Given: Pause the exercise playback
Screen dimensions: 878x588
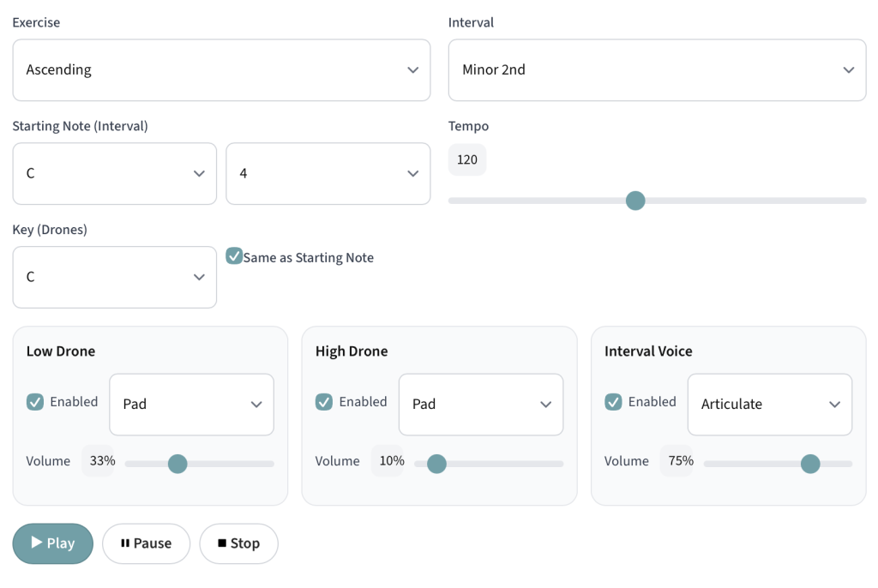Looking at the screenshot, I should point(146,543).
